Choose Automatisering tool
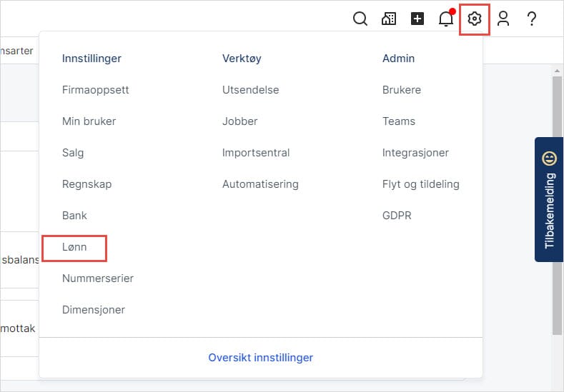 pyautogui.click(x=260, y=184)
